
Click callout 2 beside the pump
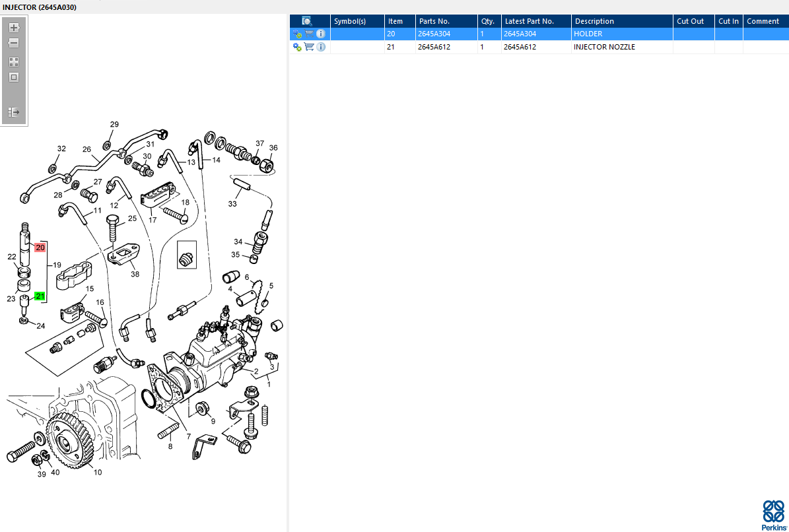(x=256, y=372)
